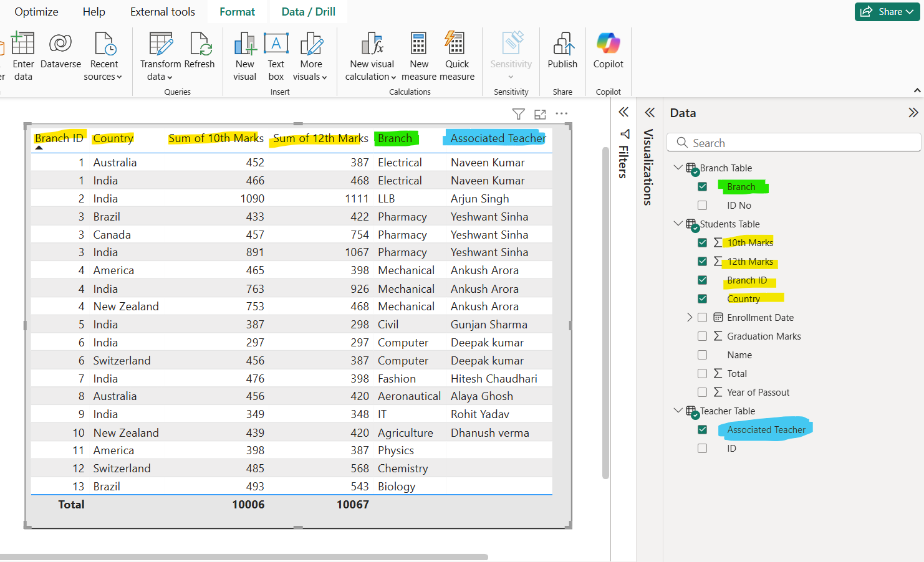Open the visual filter funnel icon
This screenshot has height=562, width=924.
click(x=518, y=114)
